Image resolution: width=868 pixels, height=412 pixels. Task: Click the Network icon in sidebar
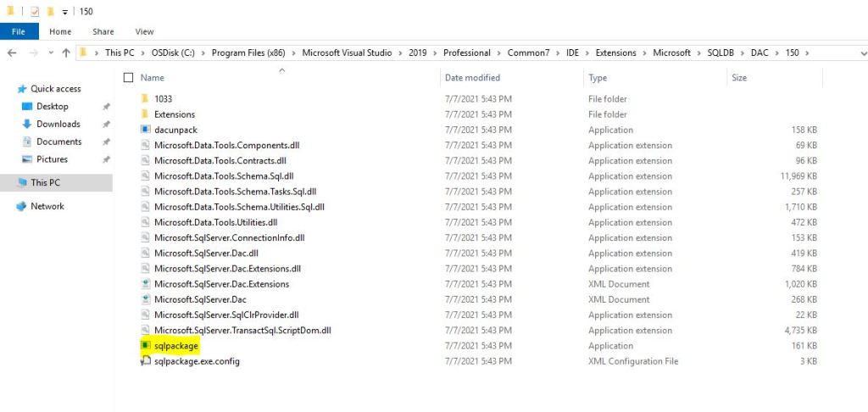22,206
